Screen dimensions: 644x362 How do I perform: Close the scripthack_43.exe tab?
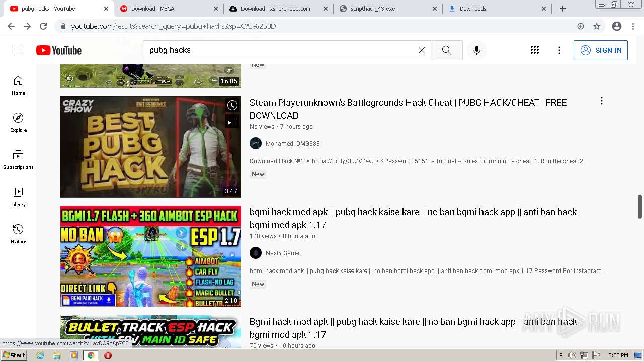[x=435, y=9]
